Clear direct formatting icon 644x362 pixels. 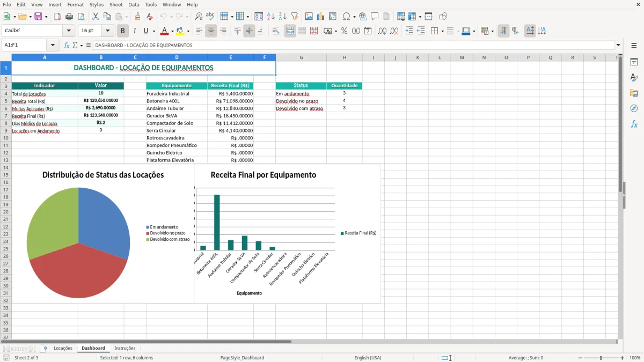(x=149, y=17)
